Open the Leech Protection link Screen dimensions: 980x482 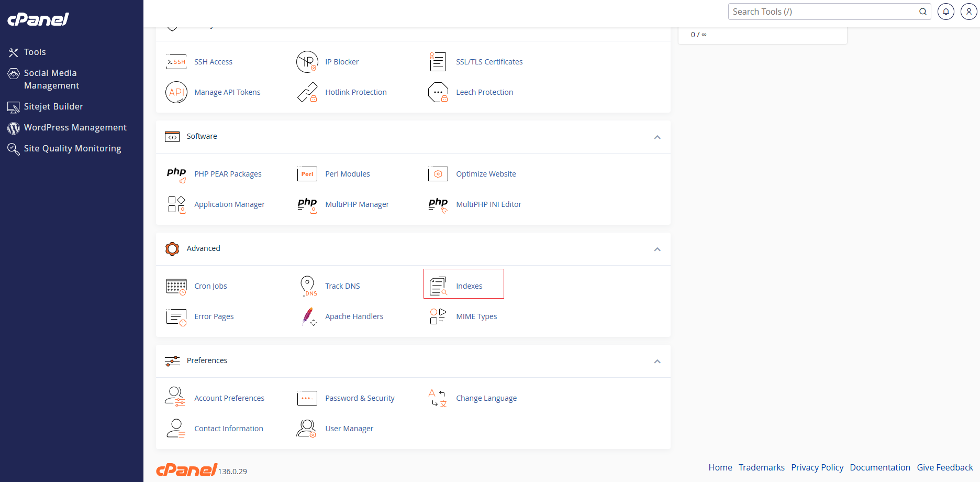(484, 92)
